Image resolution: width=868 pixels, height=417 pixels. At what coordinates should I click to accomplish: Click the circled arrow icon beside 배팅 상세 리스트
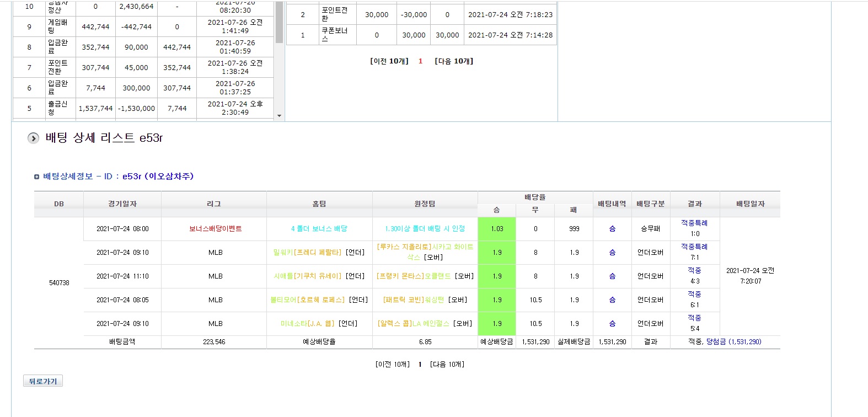click(x=34, y=138)
